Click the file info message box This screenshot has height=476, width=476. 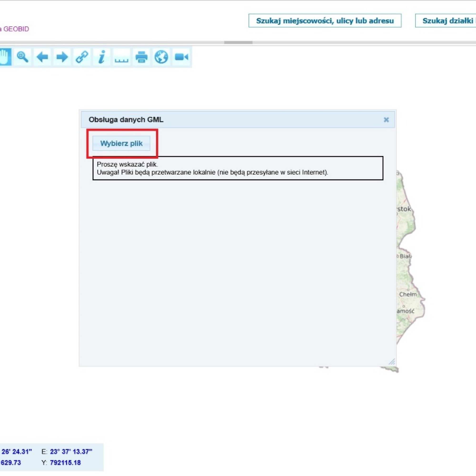coord(238,168)
